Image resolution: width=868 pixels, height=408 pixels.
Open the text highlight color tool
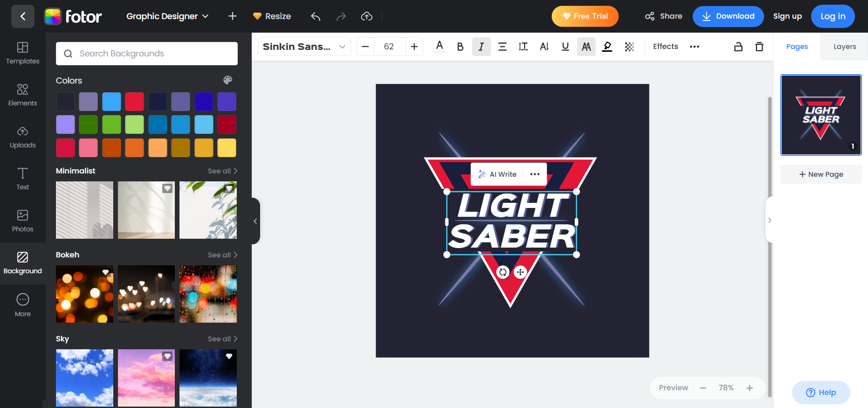click(607, 47)
